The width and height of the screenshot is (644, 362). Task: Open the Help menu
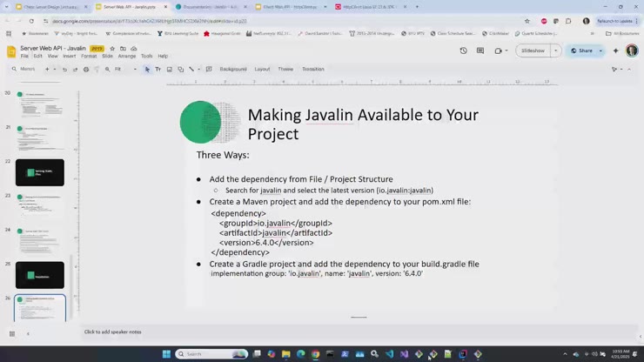[x=163, y=56]
